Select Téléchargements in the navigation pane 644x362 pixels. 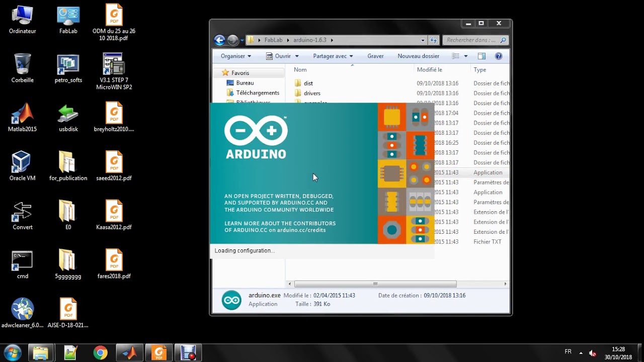(258, 93)
